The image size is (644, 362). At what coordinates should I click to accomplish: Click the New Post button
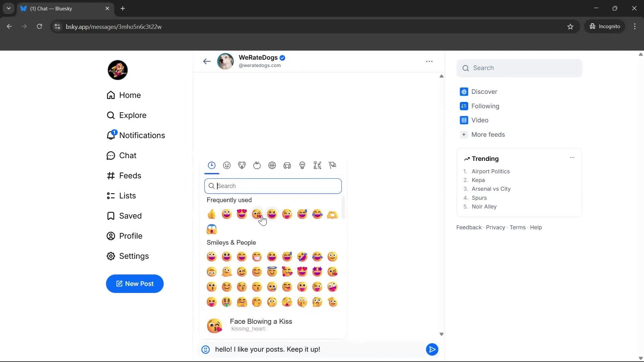click(135, 284)
